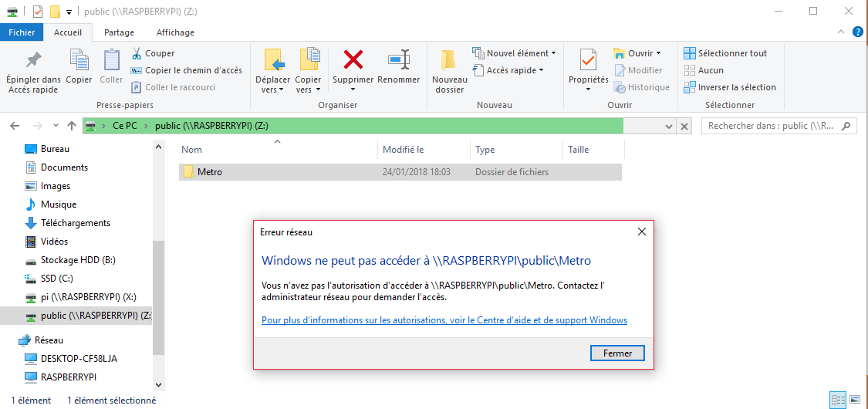Stop loading with address bar X

coord(685,127)
